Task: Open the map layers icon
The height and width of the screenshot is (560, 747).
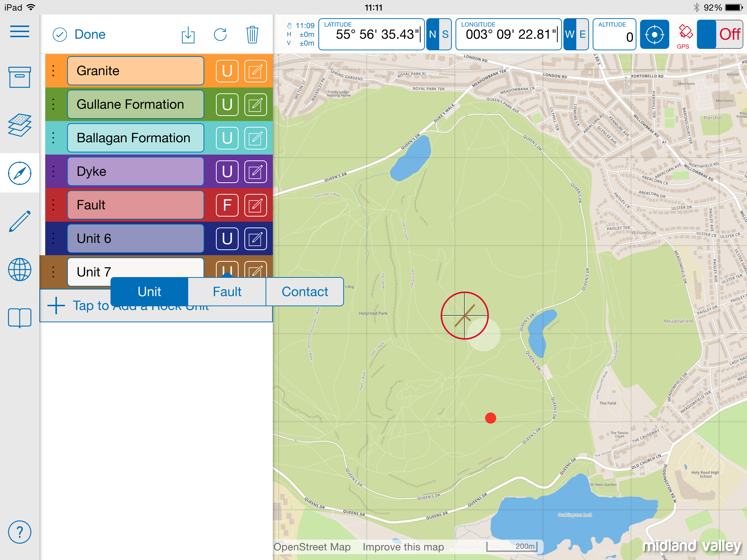Action: click(20, 125)
